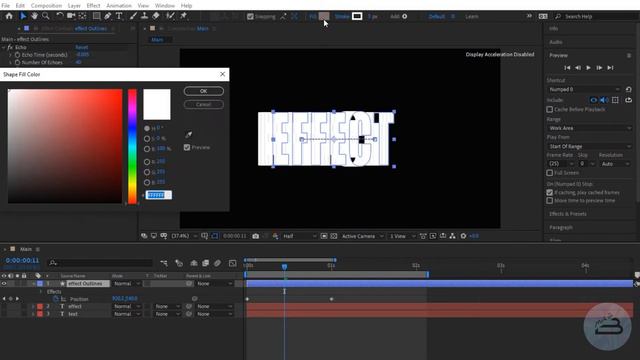Open the Half resolution dropdown

tap(299, 236)
